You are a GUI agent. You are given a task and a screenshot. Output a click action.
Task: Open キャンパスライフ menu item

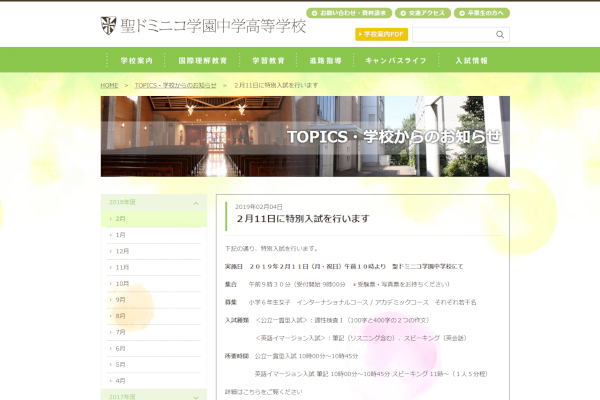tap(396, 60)
